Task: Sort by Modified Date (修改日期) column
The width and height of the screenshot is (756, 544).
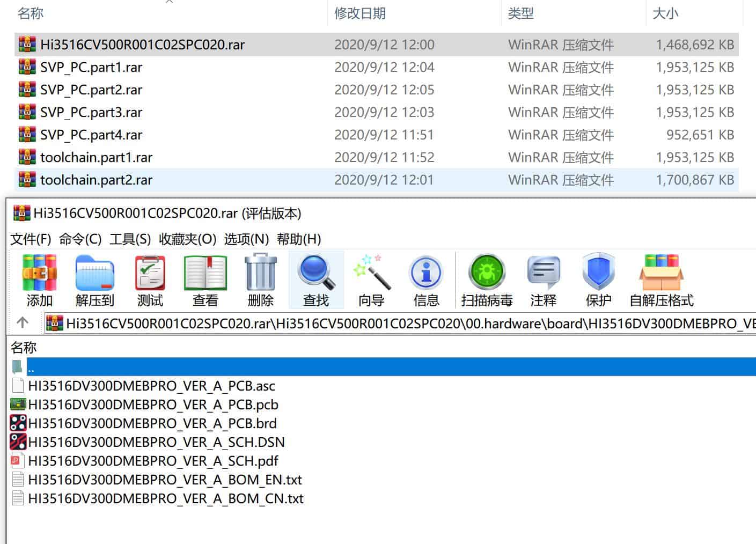Action: [360, 13]
